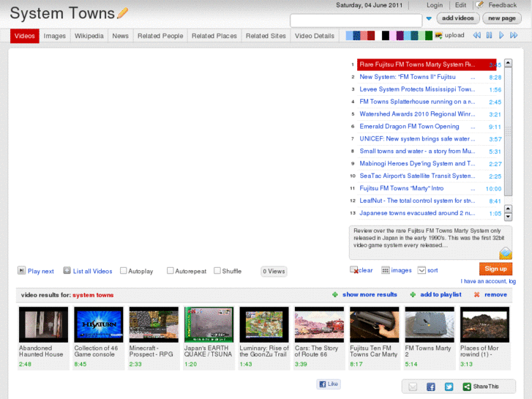Open the Related Sites tab

coord(266,36)
